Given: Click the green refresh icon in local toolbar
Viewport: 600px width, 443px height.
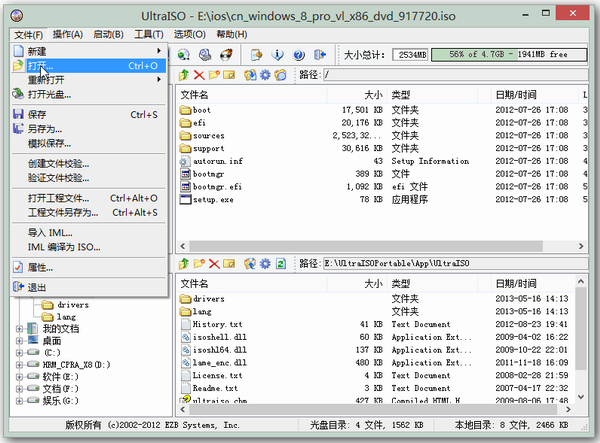Looking at the screenshot, I should click(280, 264).
